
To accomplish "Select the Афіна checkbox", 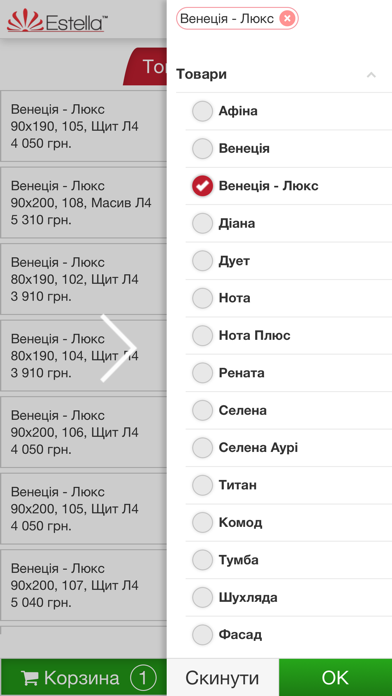I will click(202, 111).
